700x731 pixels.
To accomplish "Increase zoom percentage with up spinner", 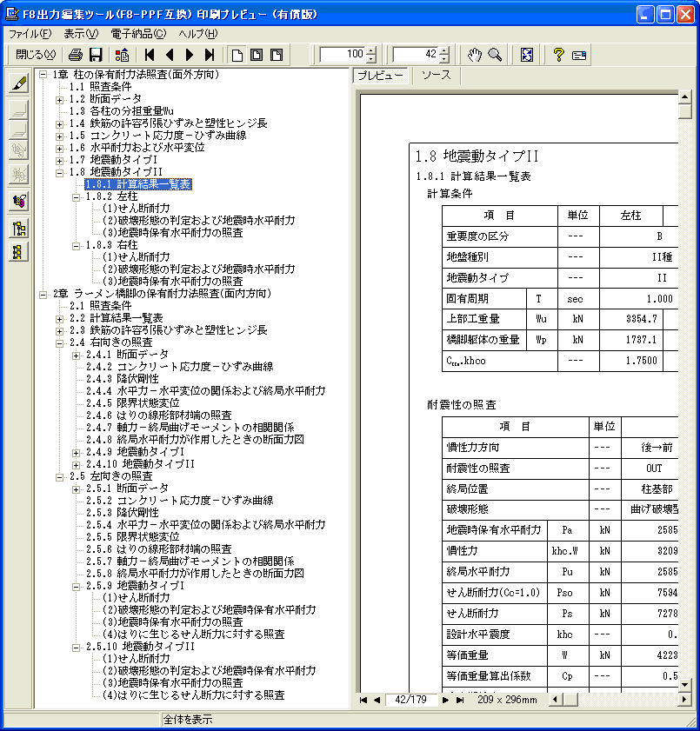I will pyautogui.click(x=371, y=51).
